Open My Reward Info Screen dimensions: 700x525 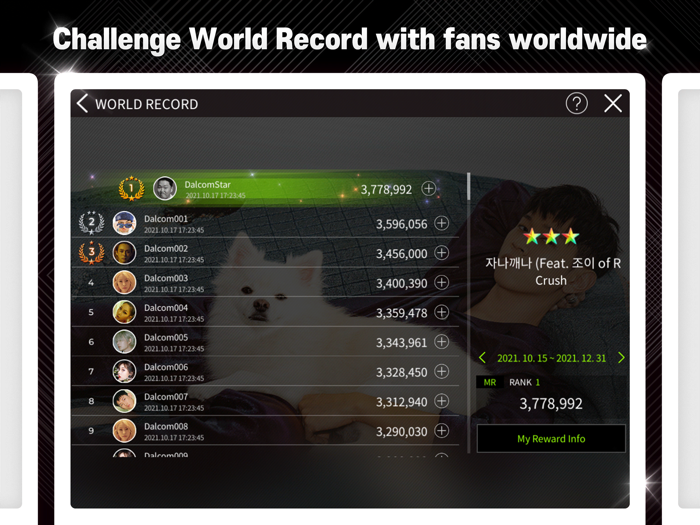coord(551,438)
